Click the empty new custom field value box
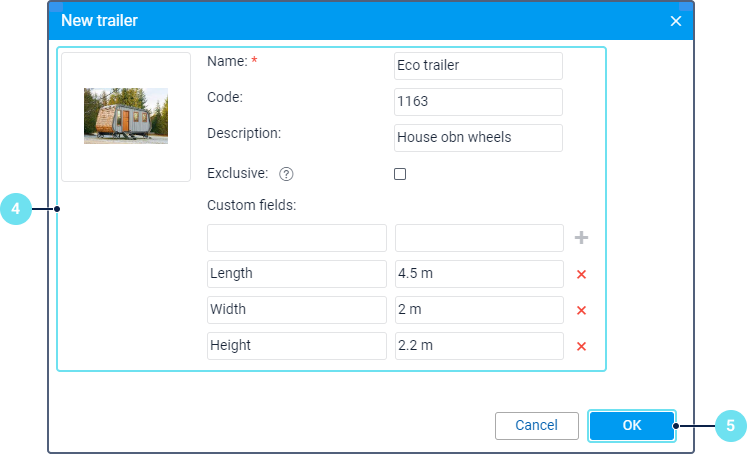 click(478, 238)
